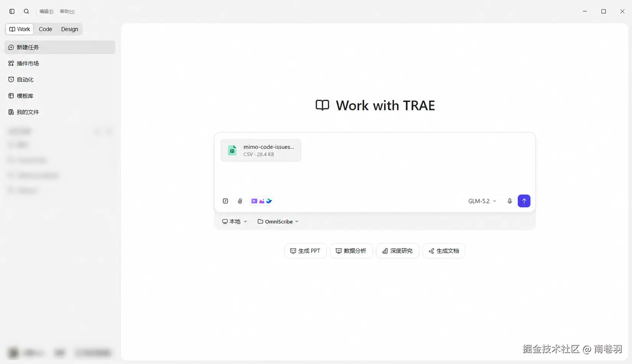Viewport: 632px width, 364px height.
Task: Switch to the Code tab
Action: [46, 29]
